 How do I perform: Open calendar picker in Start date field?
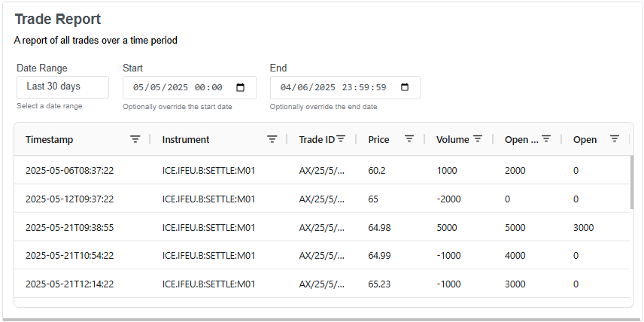241,87
